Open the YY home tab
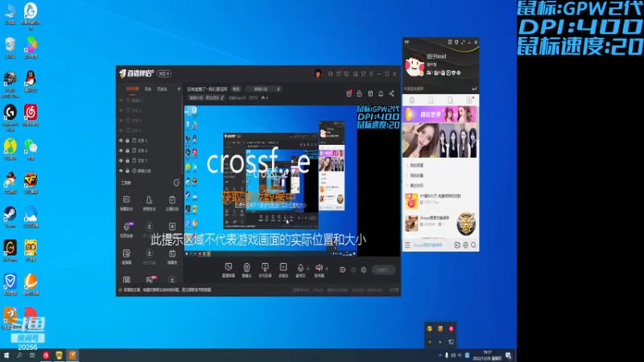Image resolution: width=644 pixels, height=362 pixels. click(x=412, y=100)
